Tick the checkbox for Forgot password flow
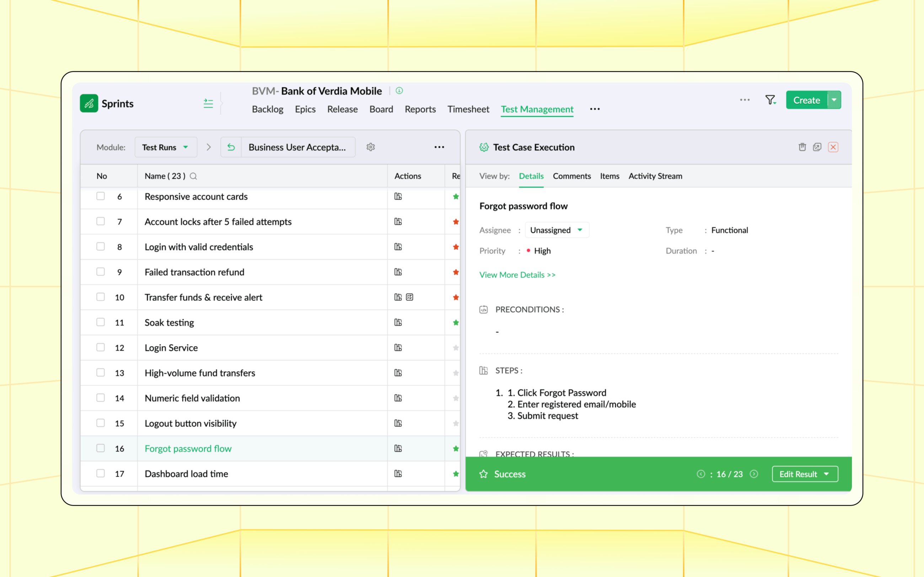Image resolution: width=924 pixels, height=577 pixels. [101, 448]
